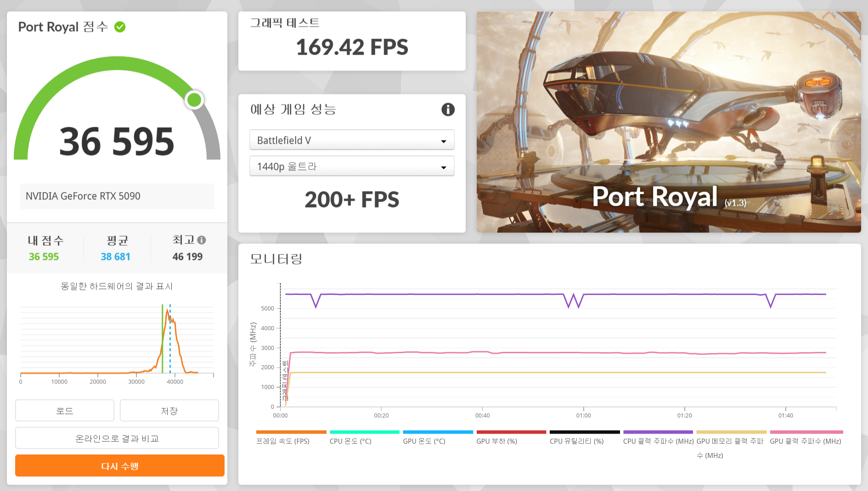
Task: Click the Port Royal benchmark thumbnail image
Action: pos(668,122)
